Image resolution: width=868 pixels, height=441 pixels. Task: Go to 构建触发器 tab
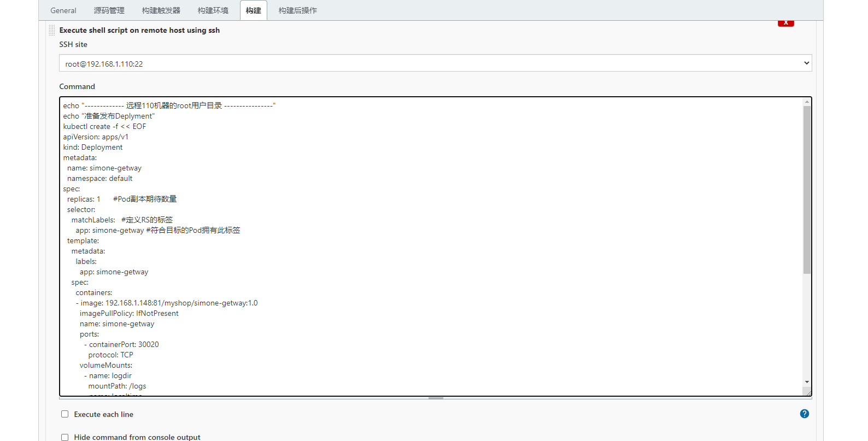[x=161, y=10]
